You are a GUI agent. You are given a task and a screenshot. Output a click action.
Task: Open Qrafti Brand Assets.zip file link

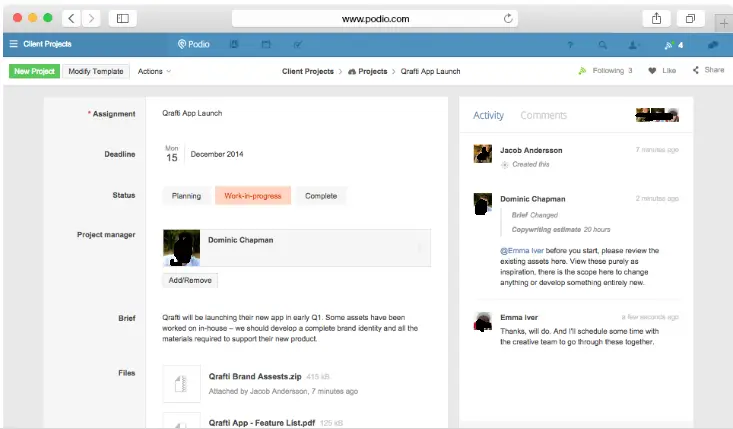(x=255, y=377)
